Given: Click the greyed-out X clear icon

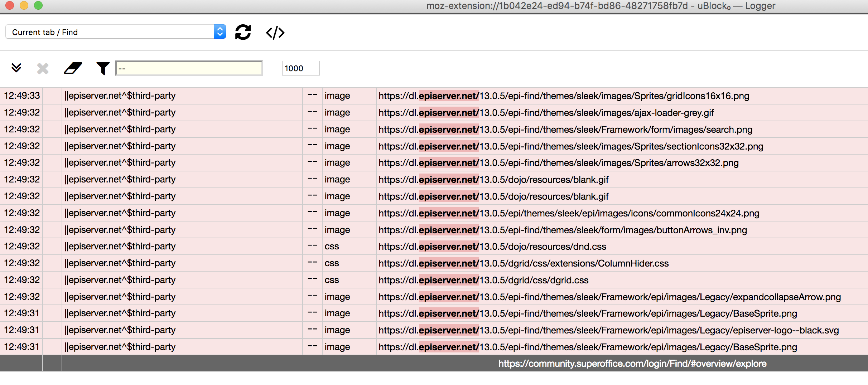Looking at the screenshot, I should point(43,68).
